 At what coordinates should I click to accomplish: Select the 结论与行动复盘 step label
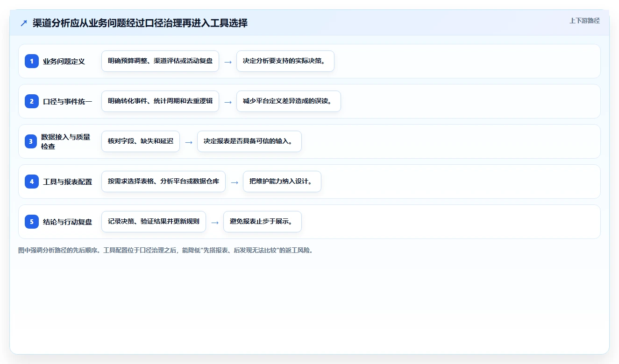tap(68, 222)
